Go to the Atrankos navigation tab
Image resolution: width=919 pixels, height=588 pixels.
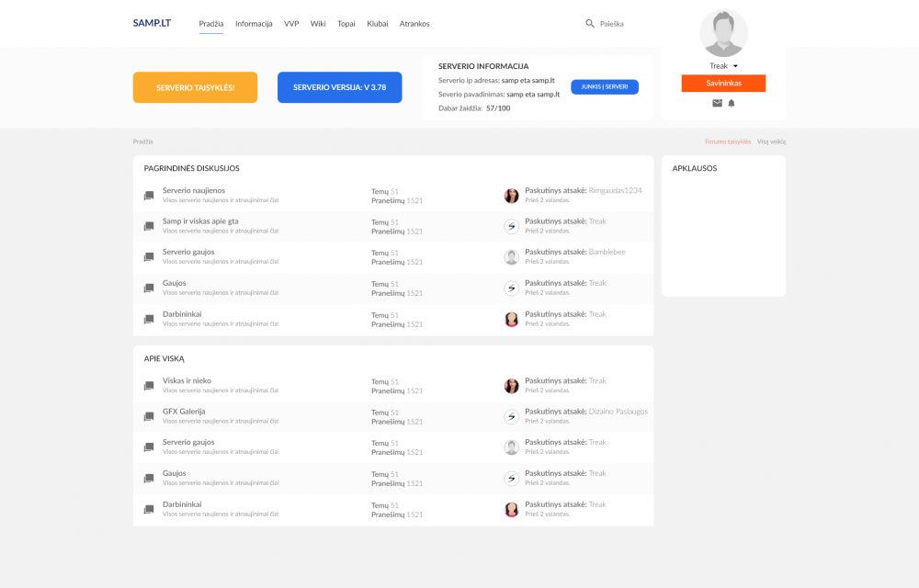click(x=414, y=24)
